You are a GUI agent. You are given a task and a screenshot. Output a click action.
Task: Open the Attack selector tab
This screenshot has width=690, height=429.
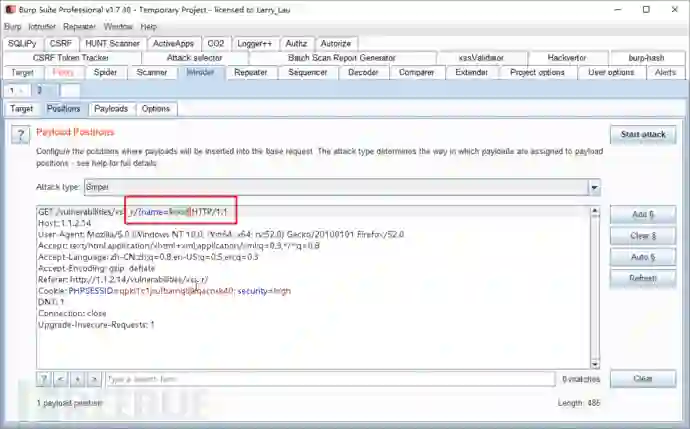pos(194,58)
